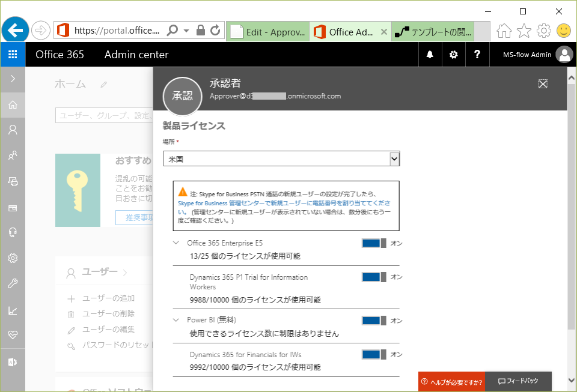Open the browser home page icon
Image resolution: width=577 pixels, height=392 pixels.
504,31
